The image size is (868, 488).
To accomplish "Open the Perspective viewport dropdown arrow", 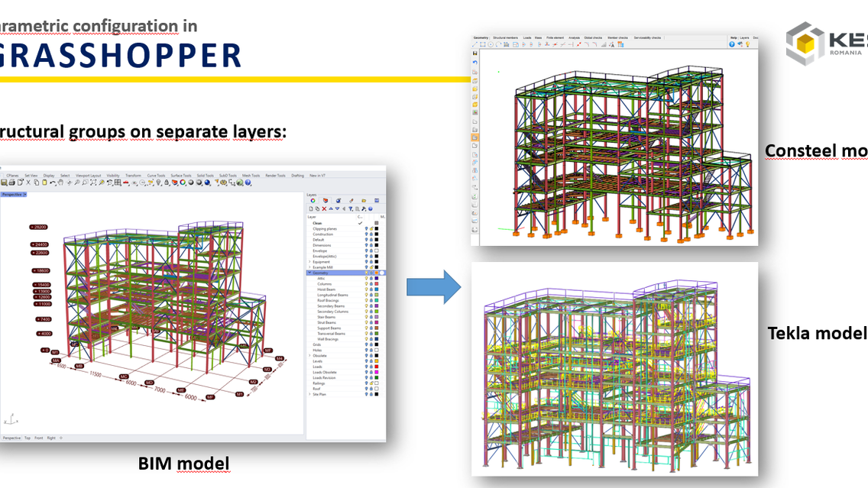I will click(25, 194).
